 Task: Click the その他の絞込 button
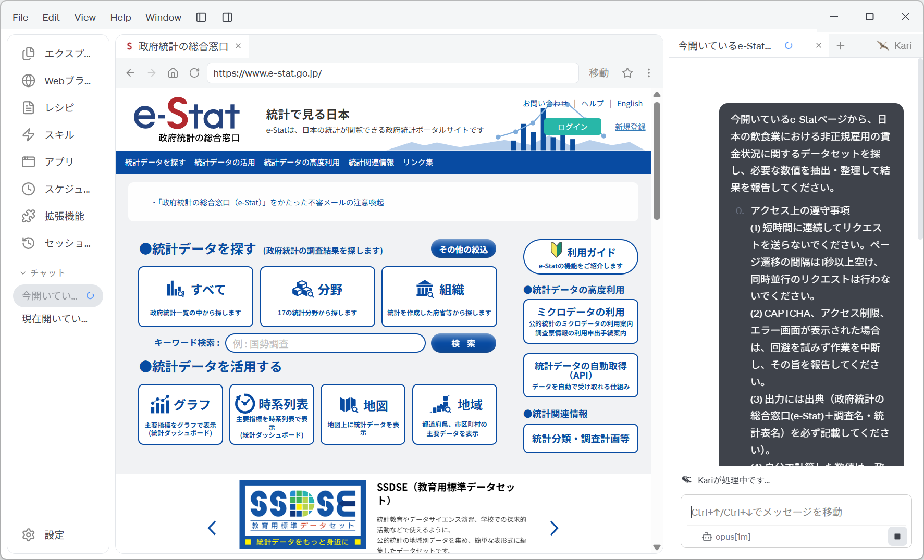click(x=463, y=250)
